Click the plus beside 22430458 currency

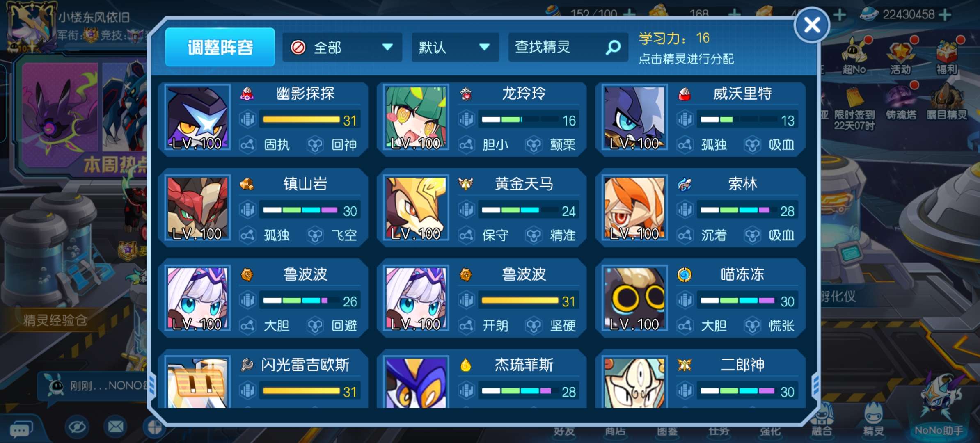click(x=946, y=15)
